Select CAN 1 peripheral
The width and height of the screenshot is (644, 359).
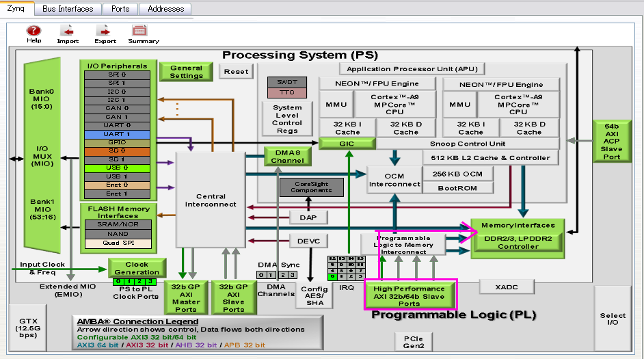[x=117, y=117]
